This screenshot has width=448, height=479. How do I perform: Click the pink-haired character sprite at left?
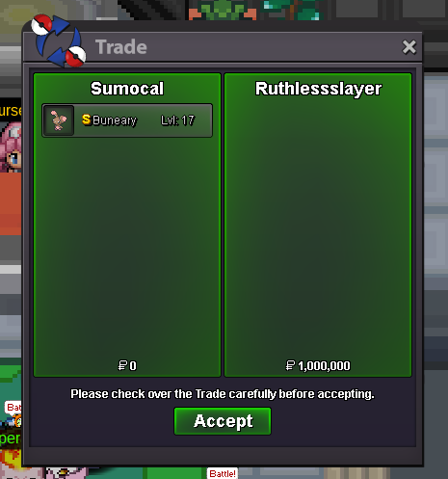[11, 146]
